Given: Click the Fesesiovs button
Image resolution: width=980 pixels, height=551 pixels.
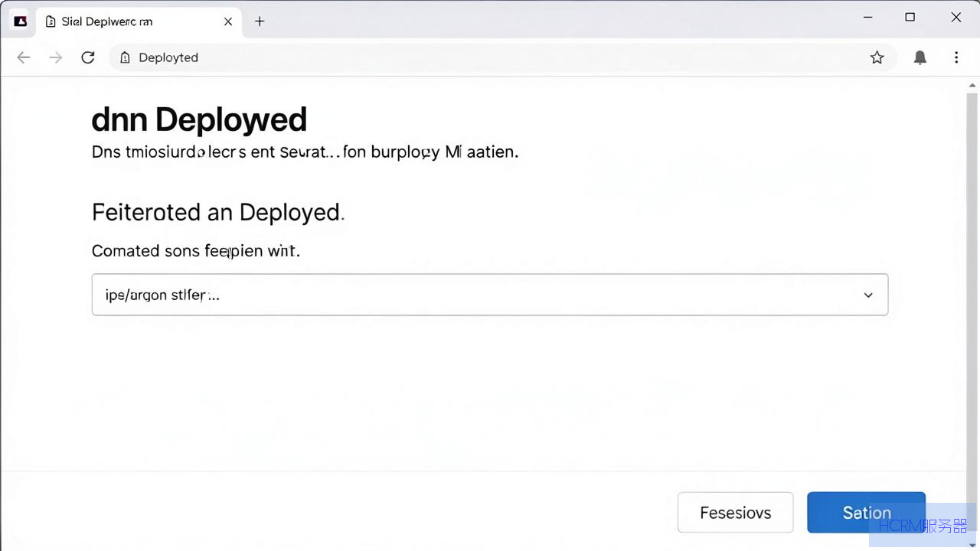Looking at the screenshot, I should coord(735,513).
